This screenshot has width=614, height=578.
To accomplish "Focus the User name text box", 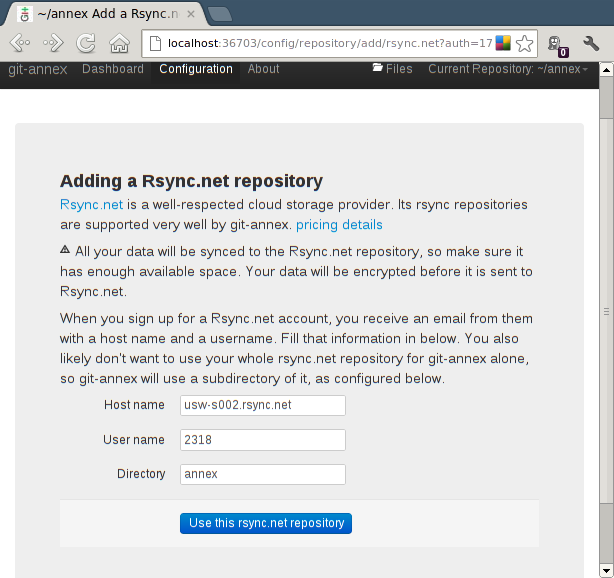I will (x=263, y=440).
